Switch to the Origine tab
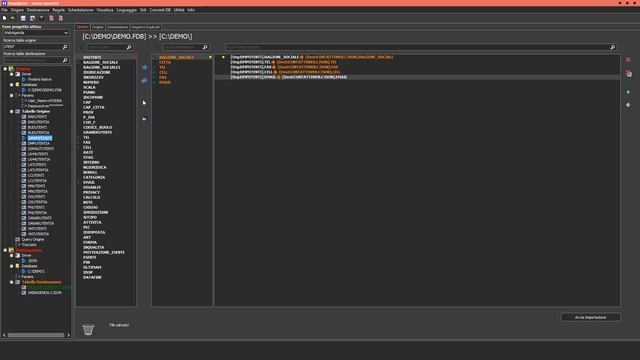The image size is (640, 360). [98, 27]
